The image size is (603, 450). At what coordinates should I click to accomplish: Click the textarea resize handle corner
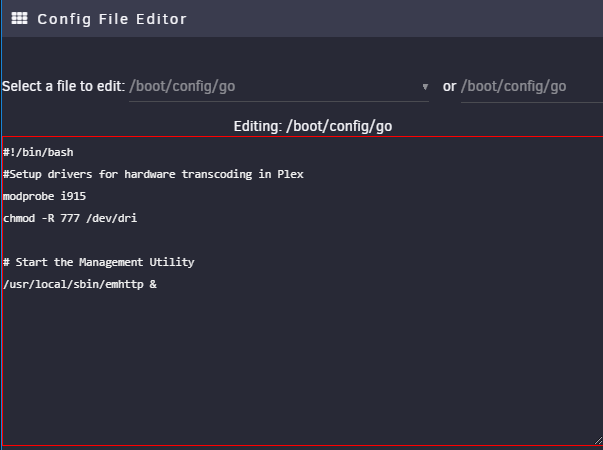click(598, 441)
